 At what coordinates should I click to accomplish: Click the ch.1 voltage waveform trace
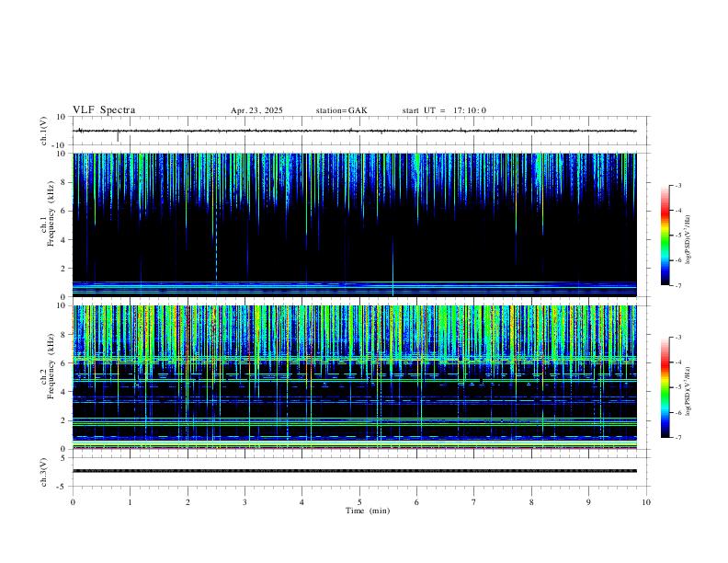point(354,131)
